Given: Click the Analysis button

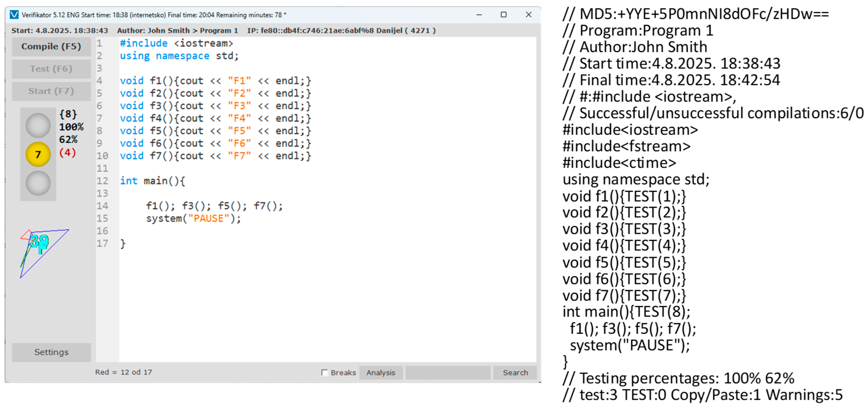Looking at the screenshot, I should [x=381, y=372].
